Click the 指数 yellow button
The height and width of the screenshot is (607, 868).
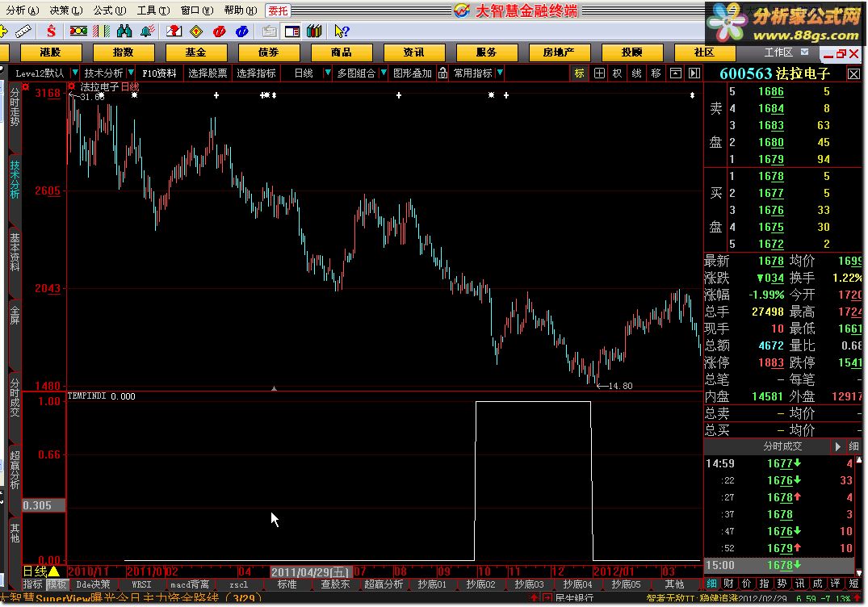[x=123, y=52]
